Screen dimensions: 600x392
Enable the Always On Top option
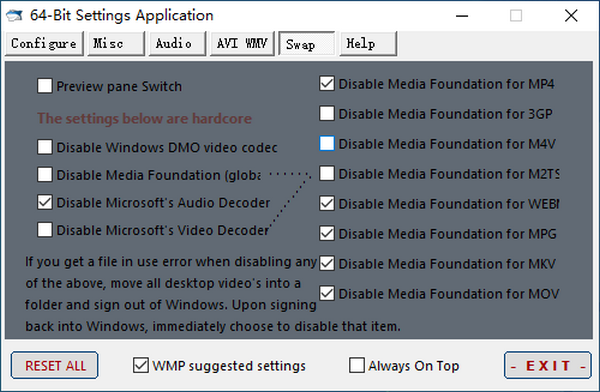(x=357, y=365)
